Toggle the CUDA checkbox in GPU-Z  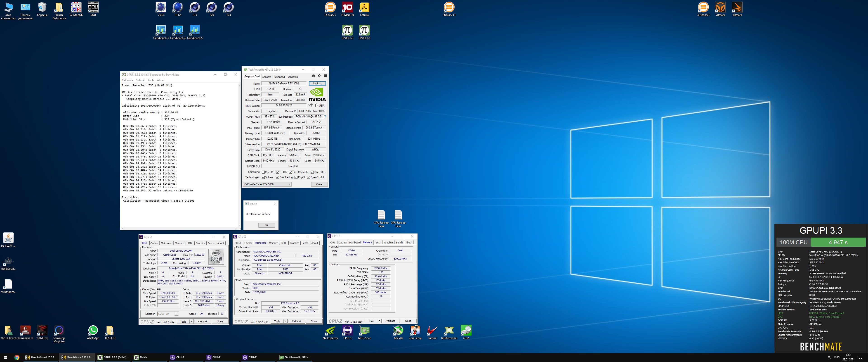coord(278,172)
